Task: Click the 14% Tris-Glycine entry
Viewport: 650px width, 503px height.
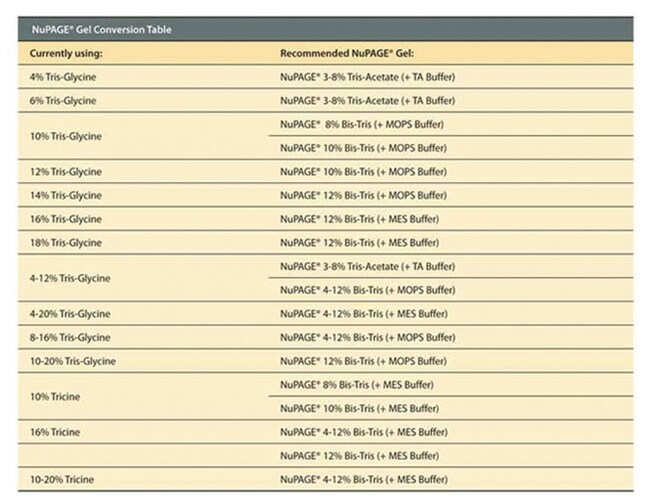Action: click(68, 195)
